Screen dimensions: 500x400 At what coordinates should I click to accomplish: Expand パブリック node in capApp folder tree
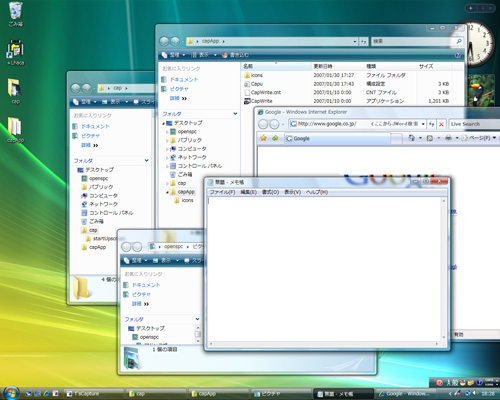click(x=167, y=141)
